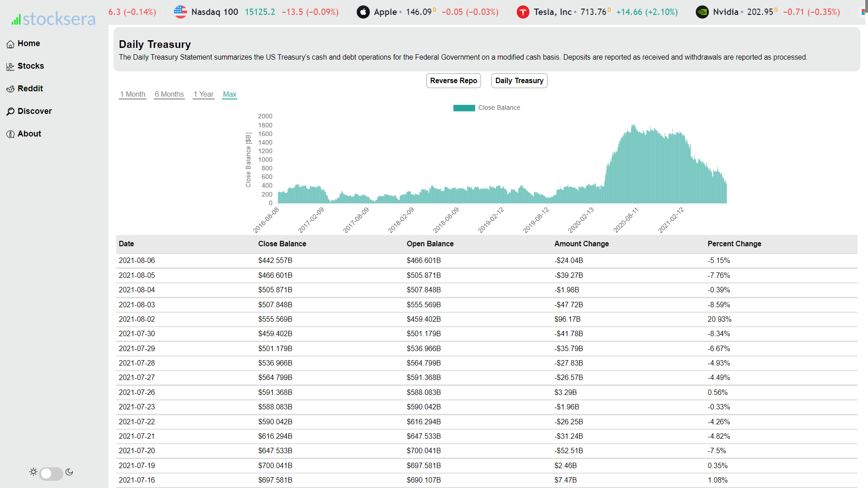Click the Home house icon

(x=10, y=44)
